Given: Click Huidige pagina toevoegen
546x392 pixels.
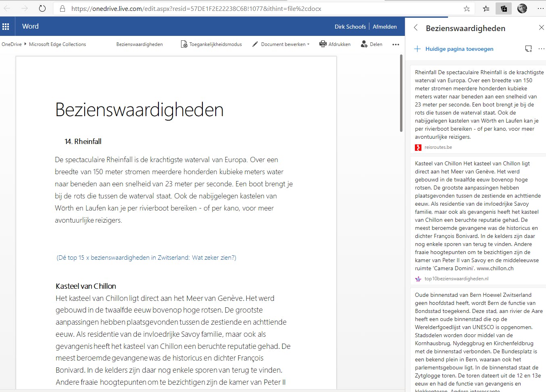Looking at the screenshot, I should point(459,49).
